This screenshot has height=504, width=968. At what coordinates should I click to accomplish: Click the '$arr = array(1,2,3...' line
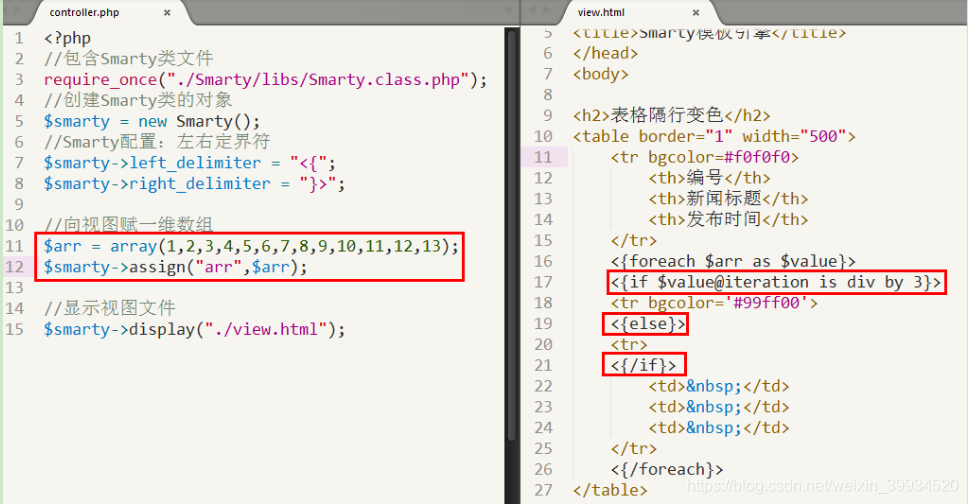pos(251,246)
